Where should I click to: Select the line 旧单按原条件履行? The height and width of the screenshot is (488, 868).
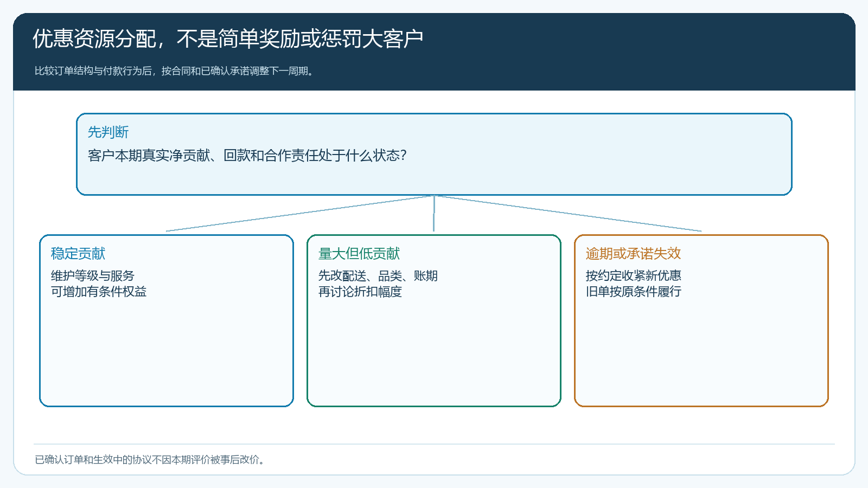[634, 292]
